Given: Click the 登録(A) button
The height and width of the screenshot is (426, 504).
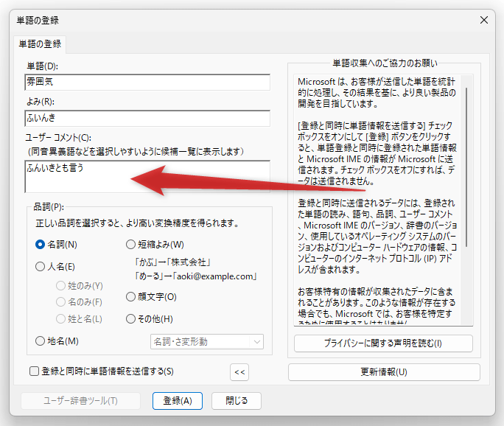Looking at the screenshot, I should click(x=178, y=401).
